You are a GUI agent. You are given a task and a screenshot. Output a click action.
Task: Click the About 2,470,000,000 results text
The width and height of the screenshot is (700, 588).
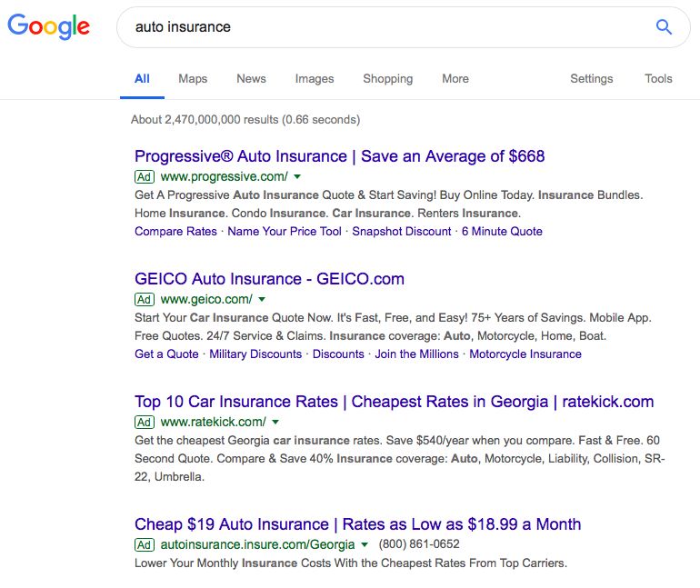[245, 120]
